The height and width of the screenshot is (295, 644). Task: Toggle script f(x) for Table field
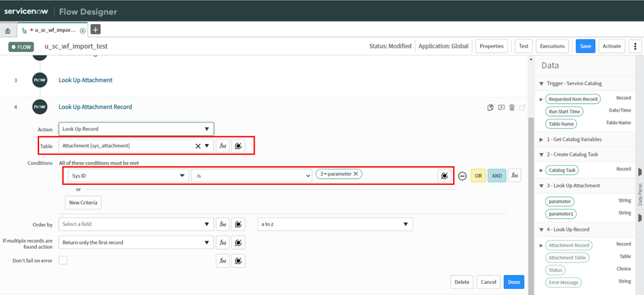point(223,146)
